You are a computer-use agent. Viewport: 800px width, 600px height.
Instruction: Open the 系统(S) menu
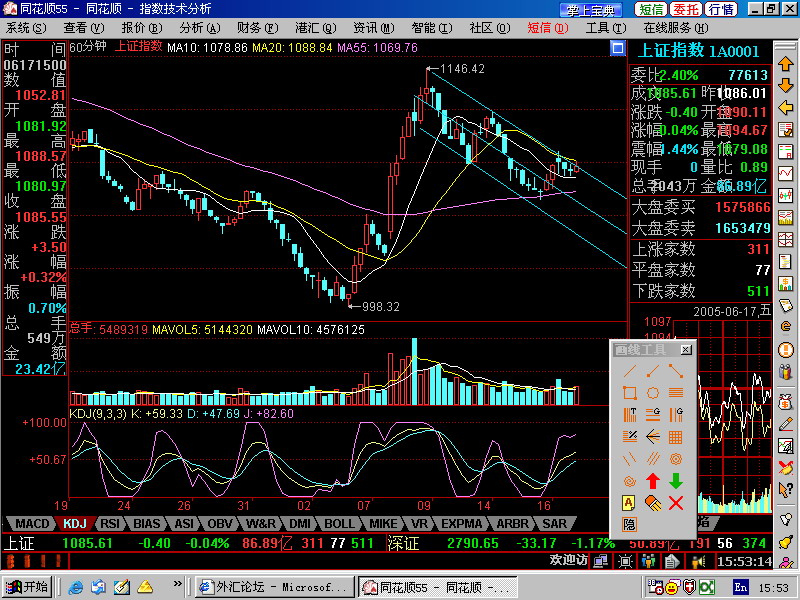pos(26,28)
